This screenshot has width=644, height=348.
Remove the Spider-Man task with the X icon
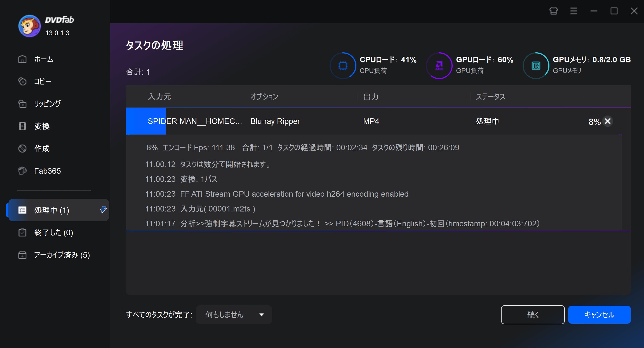[x=608, y=121]
